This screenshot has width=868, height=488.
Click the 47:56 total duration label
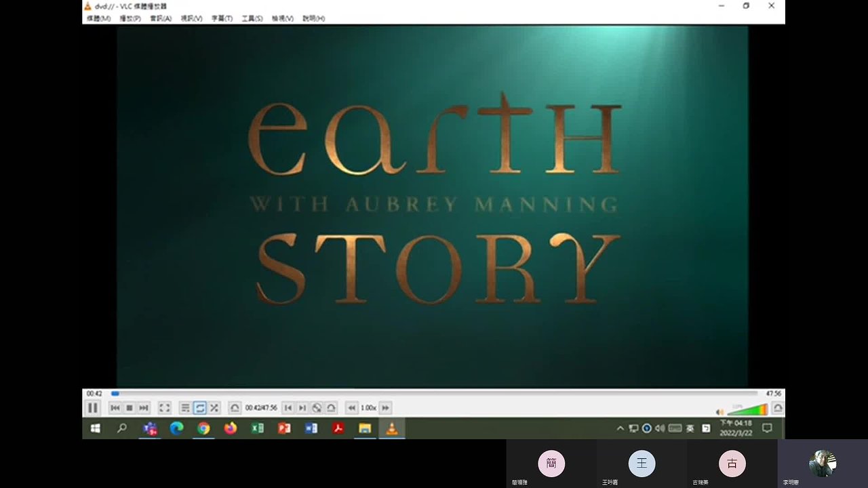point(773,393)
